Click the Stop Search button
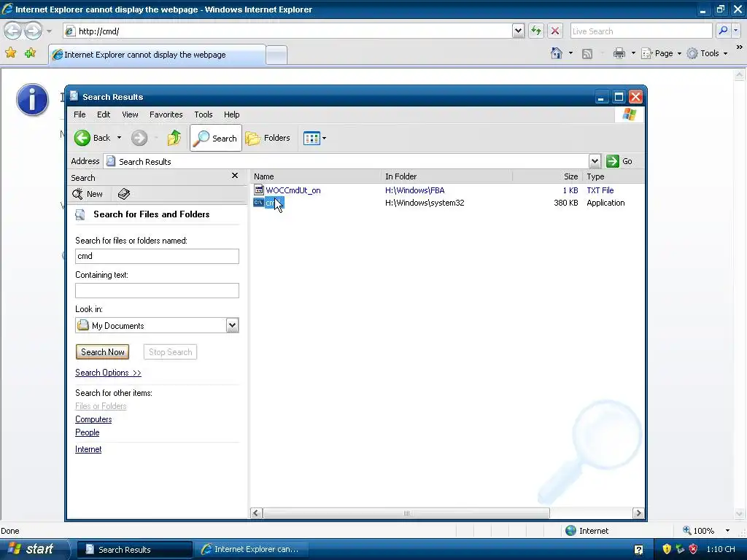Screen dimensions: 747x560 [x=170, y=352]
